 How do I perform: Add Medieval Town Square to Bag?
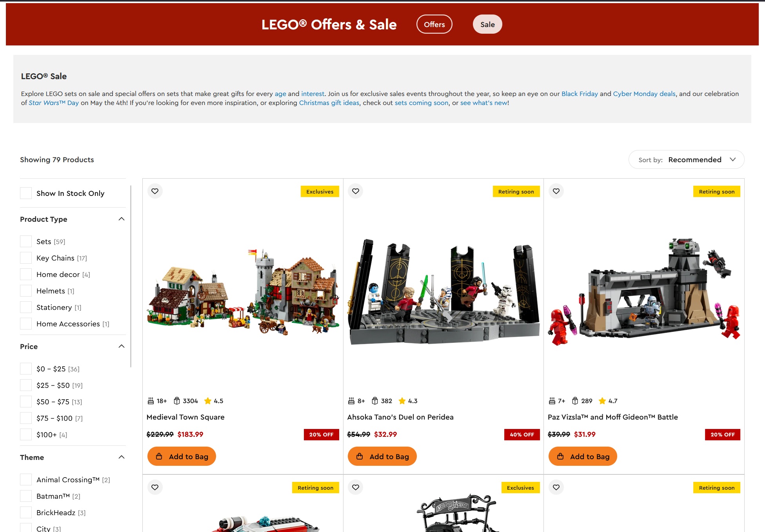(182, 456)
